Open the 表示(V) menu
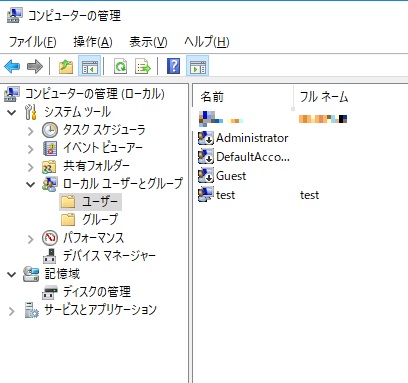The height and width of the screenshot is (383, 408). [x=148, y=42]
